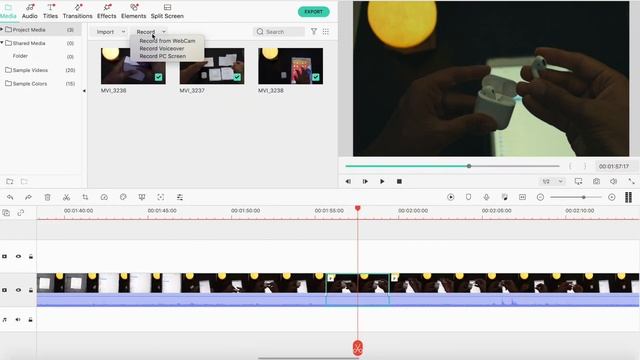Open the Edit adjustments sliders icon
Viewport: 640px width, 360px height.
coord(180,197)
